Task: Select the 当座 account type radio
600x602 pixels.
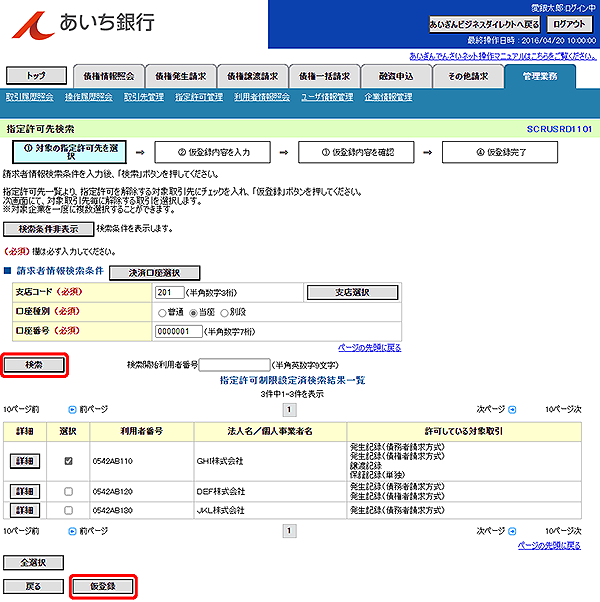Action: 193,313
